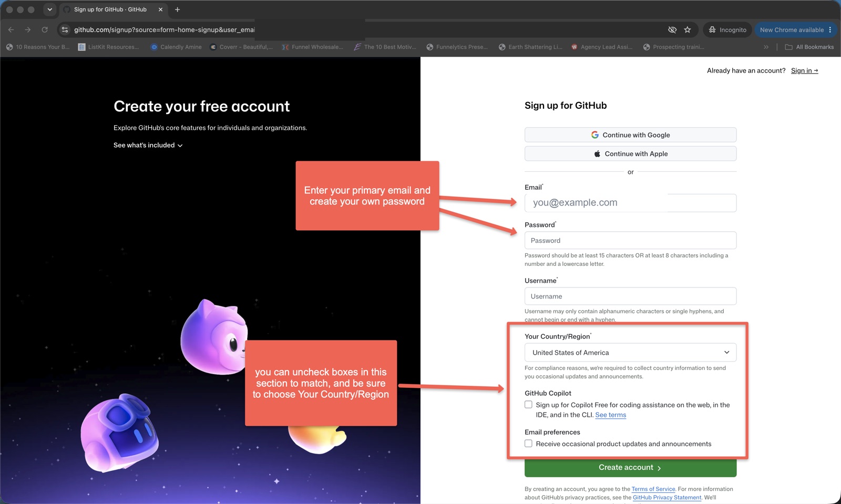841x504 pixels.
Task: Open the Funnelytics Prese... bookmark
Action: coord(457,47)
